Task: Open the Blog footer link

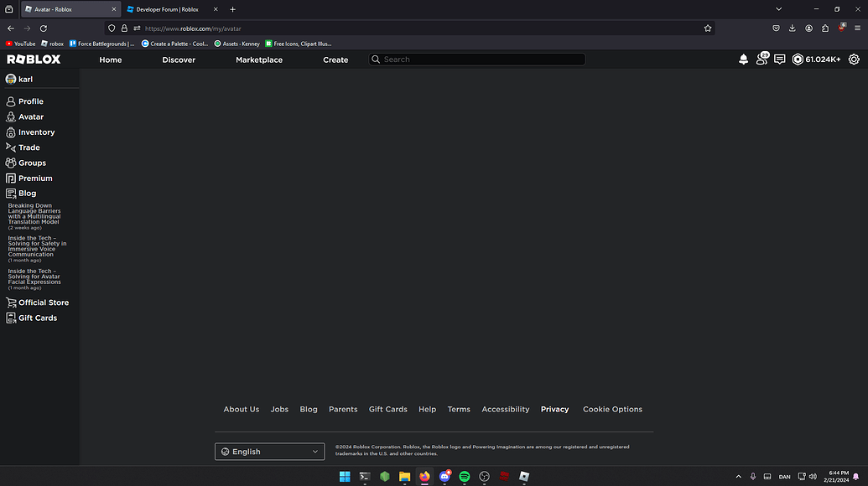Action: tap(309, 410)
